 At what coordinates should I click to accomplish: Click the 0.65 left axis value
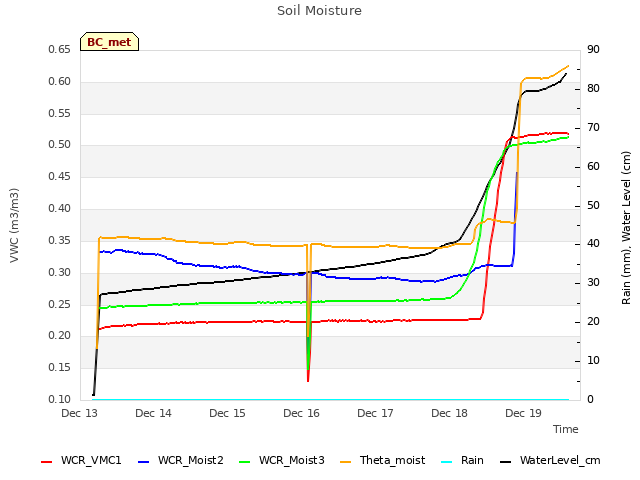(x=60, y=50)
